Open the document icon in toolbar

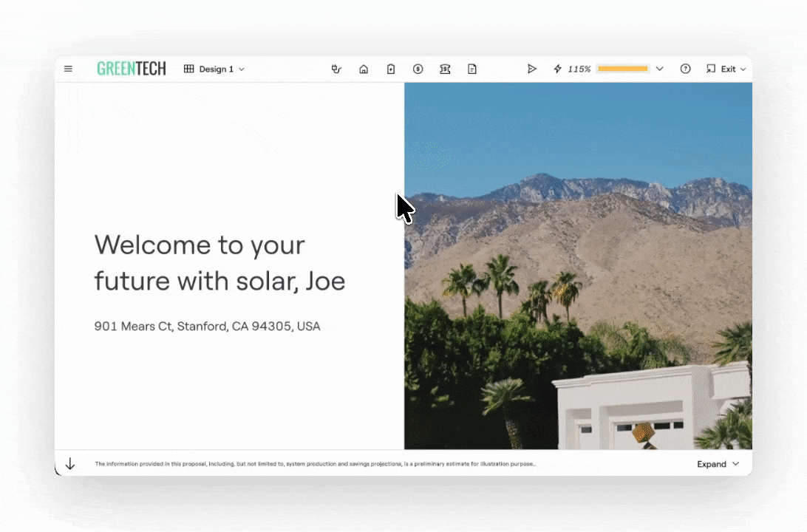click(x=471, y=69)
